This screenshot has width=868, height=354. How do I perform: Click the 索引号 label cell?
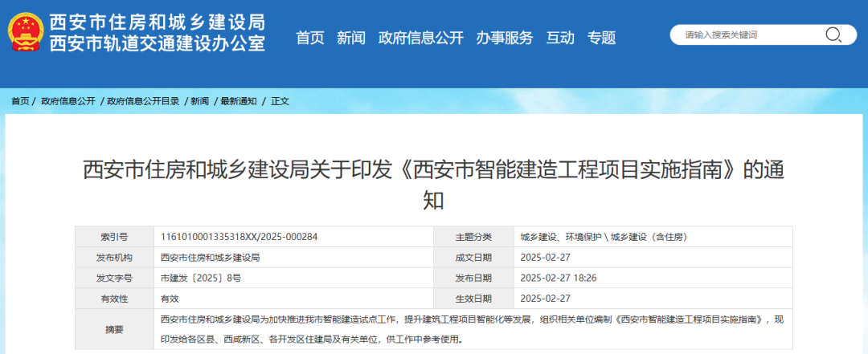(x=115, y=237)
